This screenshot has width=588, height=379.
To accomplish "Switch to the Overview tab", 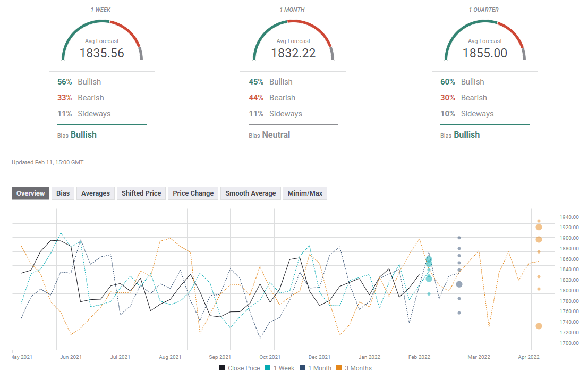I will coord(31,193).
